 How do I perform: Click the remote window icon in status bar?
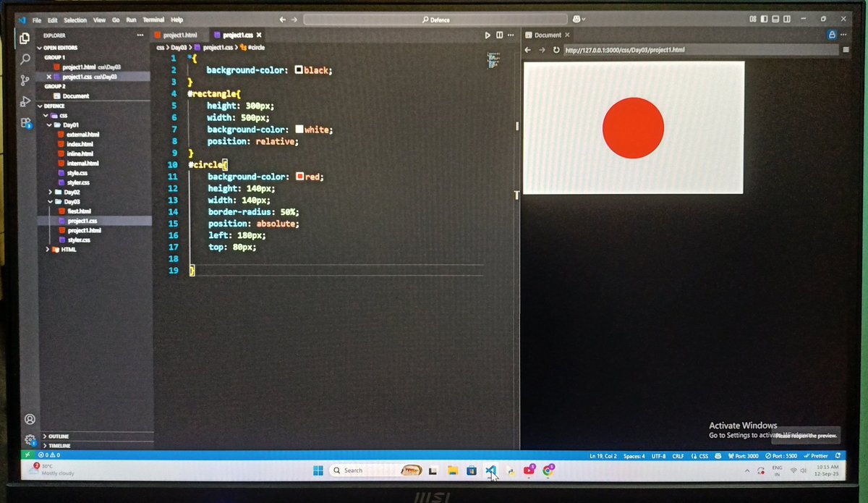coord(27,455)
